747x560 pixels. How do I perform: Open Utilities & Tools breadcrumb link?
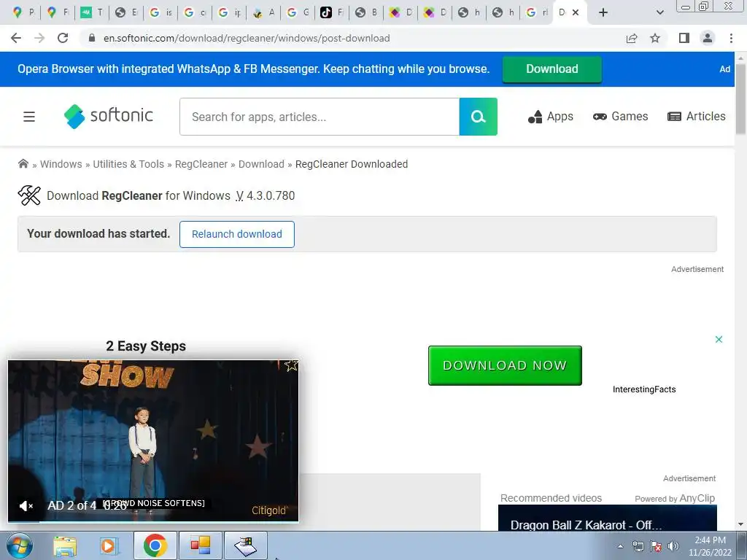128,164
